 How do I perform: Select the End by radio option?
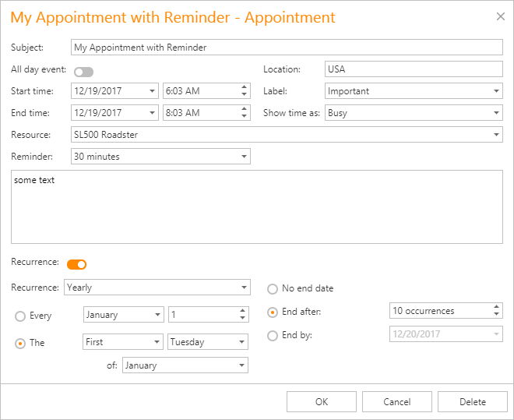(273, 336)
